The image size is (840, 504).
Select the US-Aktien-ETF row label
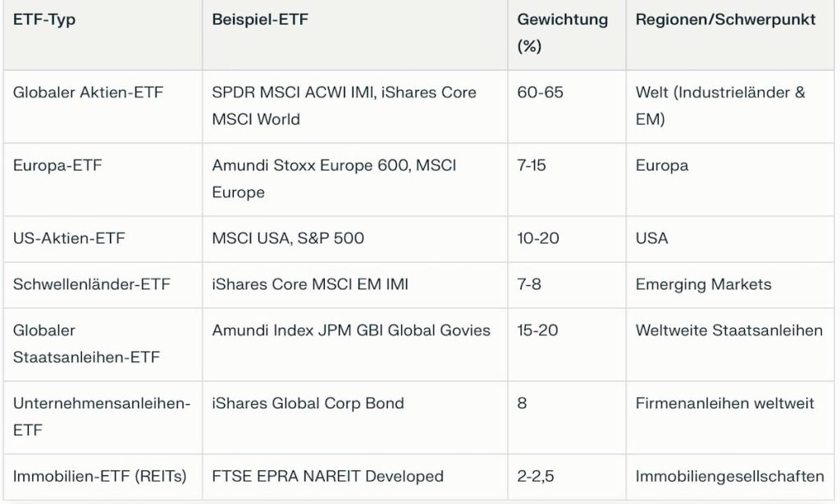point(69,238)
